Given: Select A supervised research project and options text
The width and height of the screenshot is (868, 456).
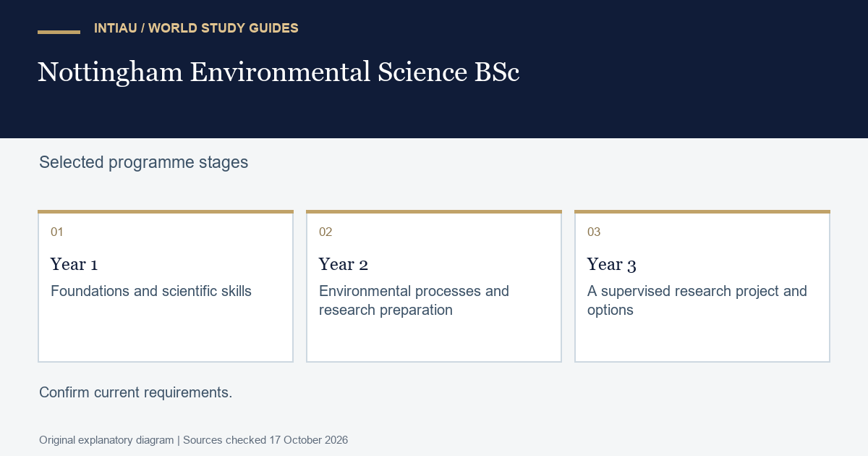Looking at the screenshot, I should [697, 300].
